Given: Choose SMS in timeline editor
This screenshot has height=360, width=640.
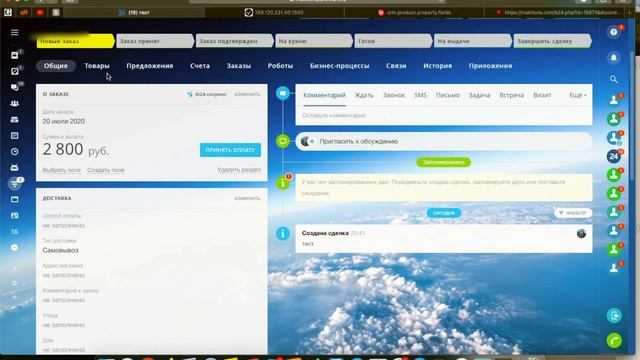Looking at the screenshot, I should (420, 95).
